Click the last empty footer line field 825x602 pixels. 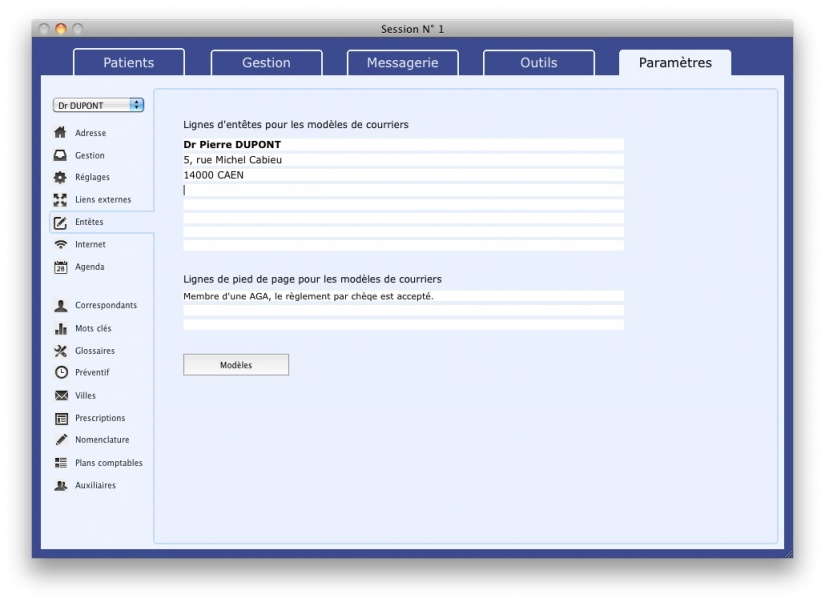tap(404, 325)
